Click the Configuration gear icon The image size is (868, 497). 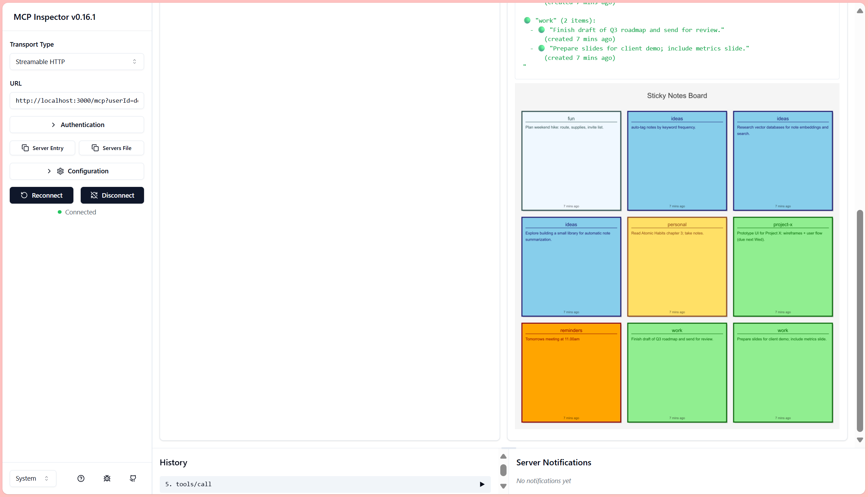coord(60,171)
